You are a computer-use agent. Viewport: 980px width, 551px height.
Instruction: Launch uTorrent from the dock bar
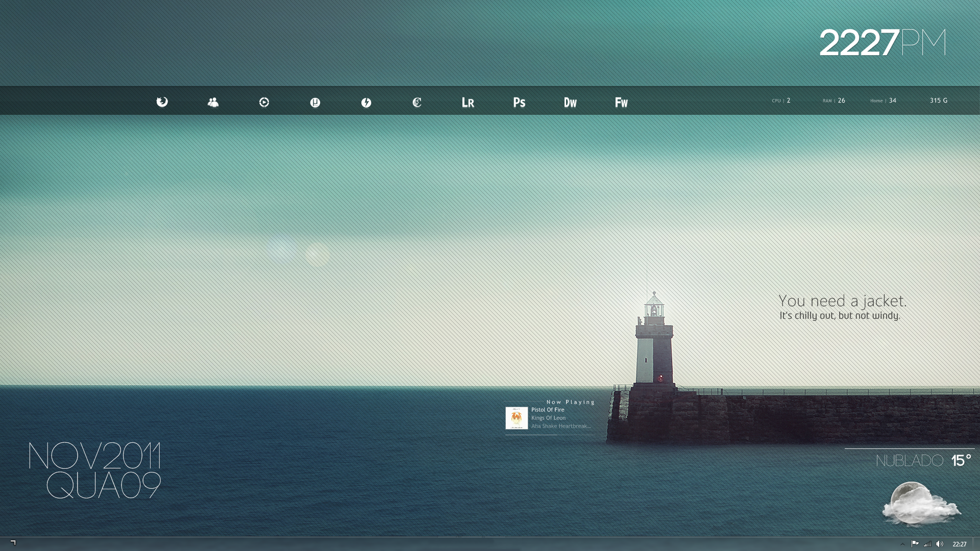pos(315,103)
